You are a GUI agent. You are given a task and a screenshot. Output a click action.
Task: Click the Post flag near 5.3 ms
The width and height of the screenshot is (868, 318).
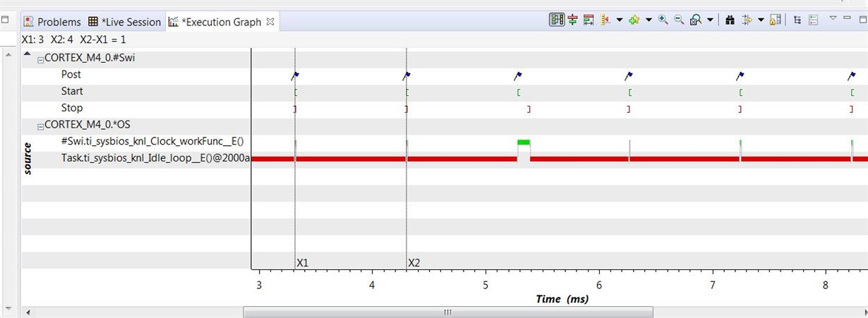(x=517, y=75)
